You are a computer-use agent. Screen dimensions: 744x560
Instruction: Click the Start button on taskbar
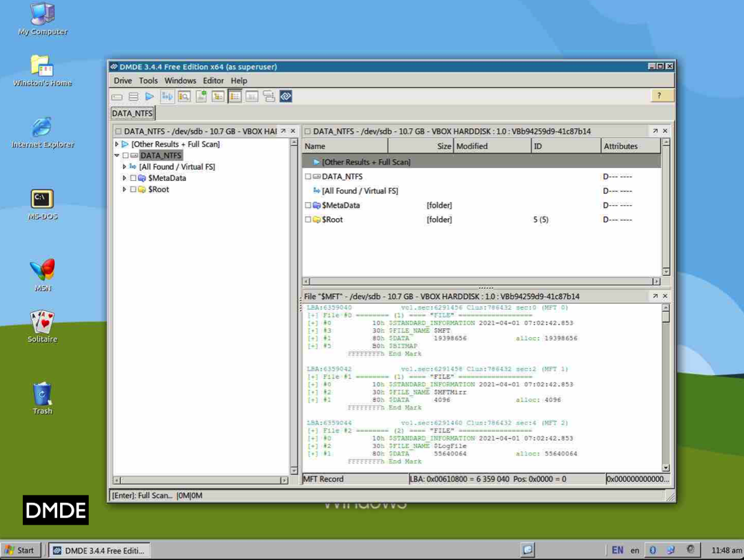tap(20, 550)
